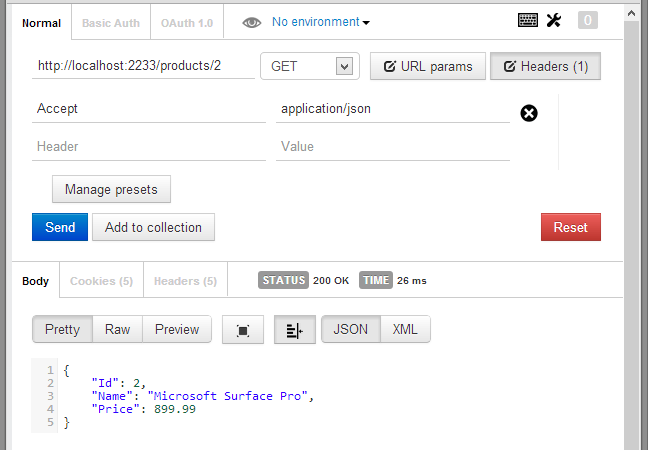Open the GET method dropdown
Screen dimensions: 648x450
pyautogui.click(x=310, y=66)
